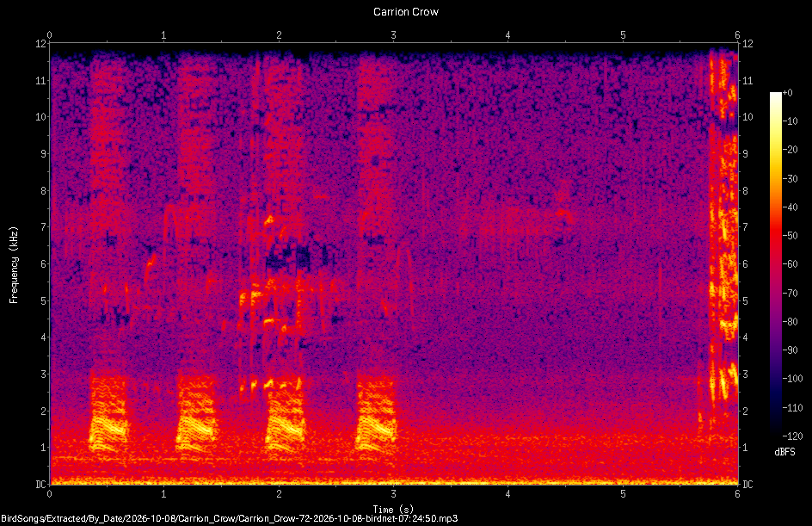The width and height of the screenshot is (812, 526).
Task: Click the file path text at bottom
Action: tap(230, 518)
